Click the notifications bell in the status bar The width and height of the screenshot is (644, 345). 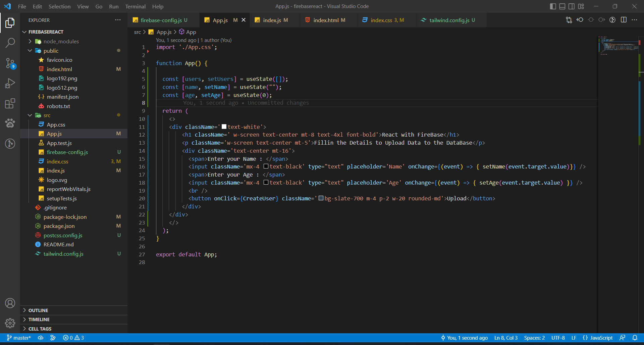pyautogui.click(x=635, y=338)
